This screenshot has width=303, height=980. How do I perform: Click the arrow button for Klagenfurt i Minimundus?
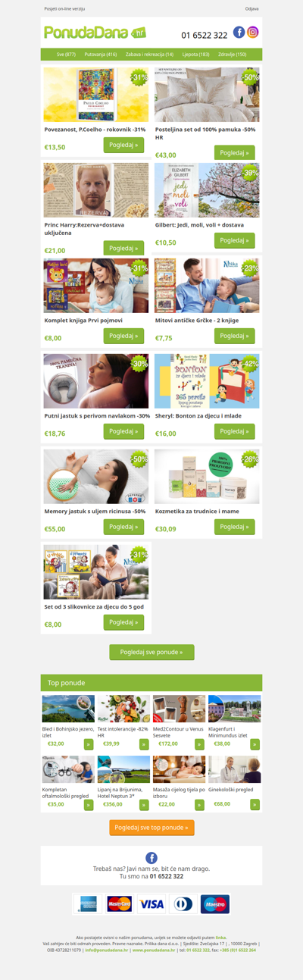point(255,744)
